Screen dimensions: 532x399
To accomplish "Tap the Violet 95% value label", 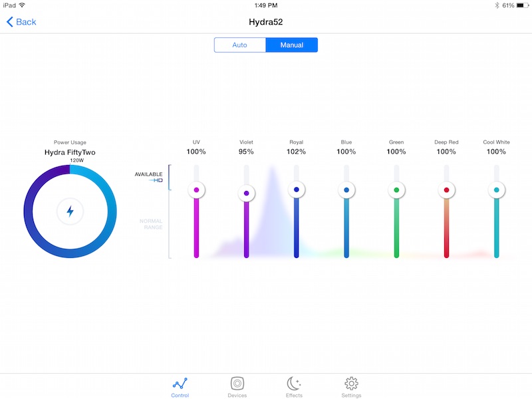I will point(247,152).
